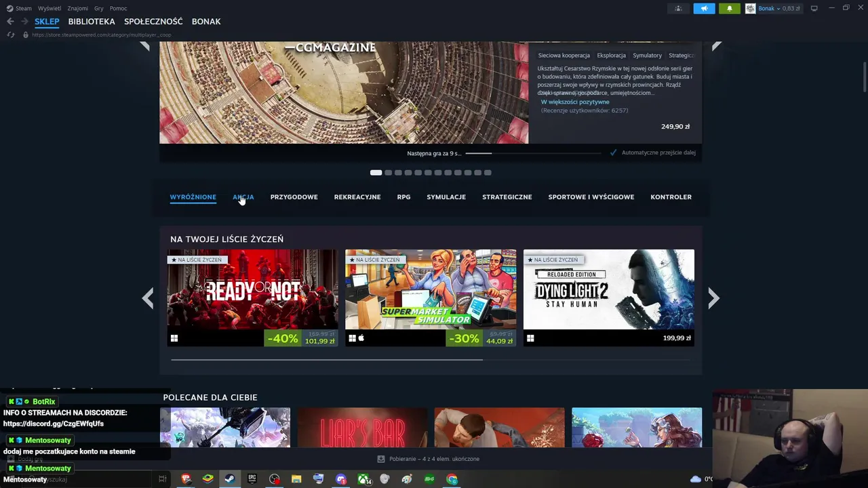Viewport: 868px width, 488px height.
Task: Go forward with the navigation arrow
Action: point(24,21)
